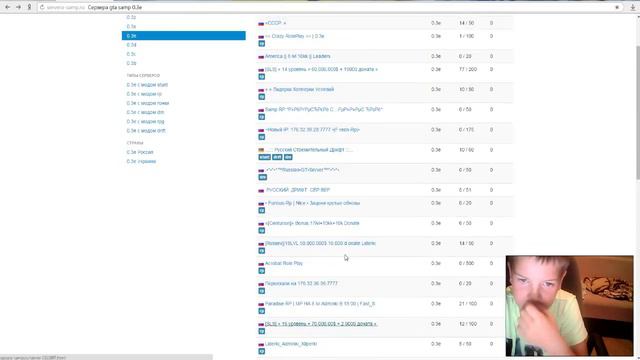Go back with the browser back arrow
The height and width of the screenshot is (360, 640).
click(7, 7)
